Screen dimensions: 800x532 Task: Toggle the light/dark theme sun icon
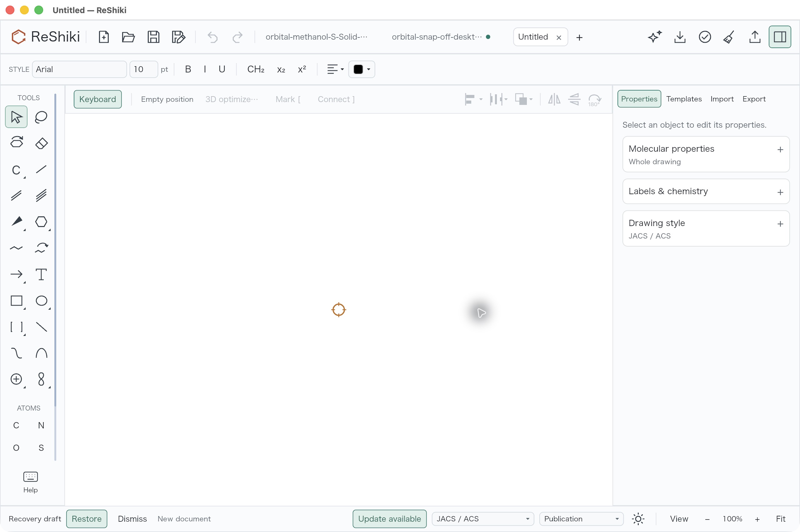[x=638, y=519]
